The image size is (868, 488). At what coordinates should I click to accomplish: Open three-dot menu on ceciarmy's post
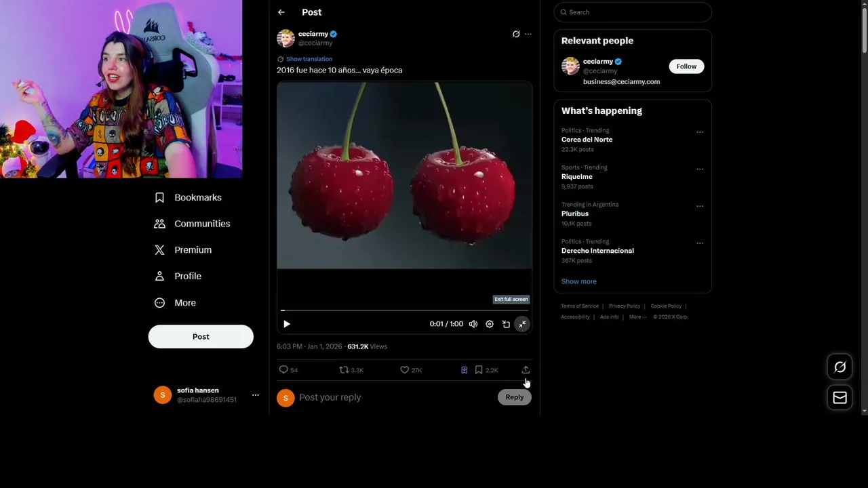(x=528, y=34)
